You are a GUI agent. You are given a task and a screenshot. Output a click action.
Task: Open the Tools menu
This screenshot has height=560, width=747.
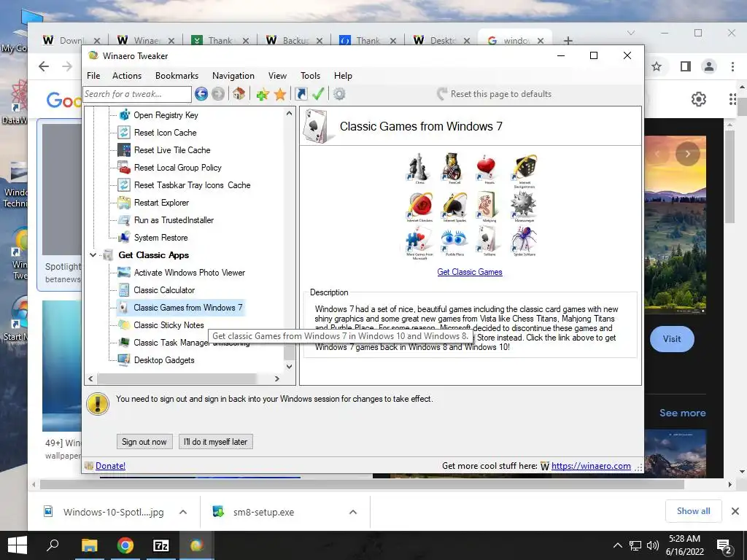pyautogui.click(x=310, y=76)
